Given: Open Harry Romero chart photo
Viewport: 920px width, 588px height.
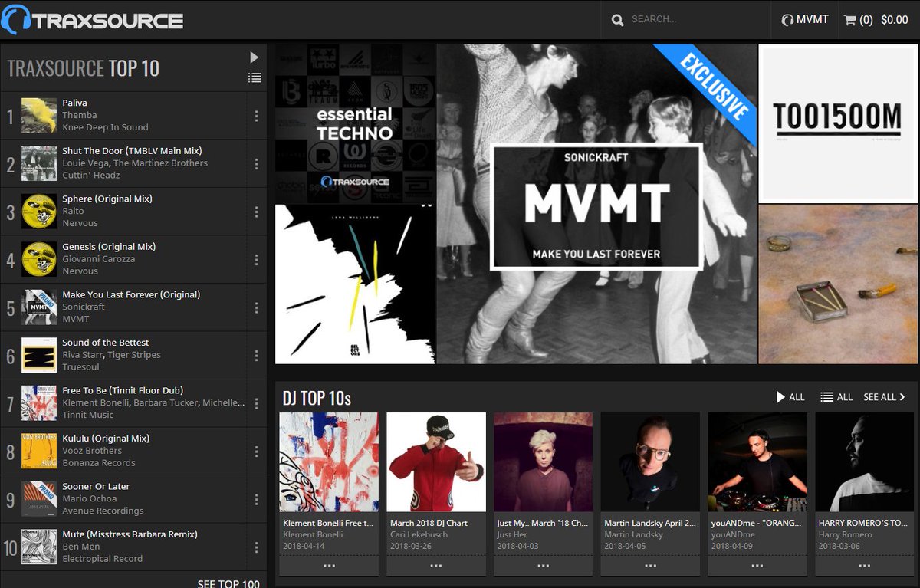Looking at the screenshot, I should point(865,462).
